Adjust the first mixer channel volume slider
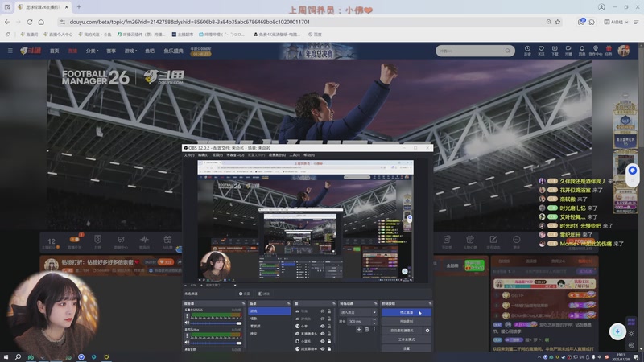 coord(216,323)
